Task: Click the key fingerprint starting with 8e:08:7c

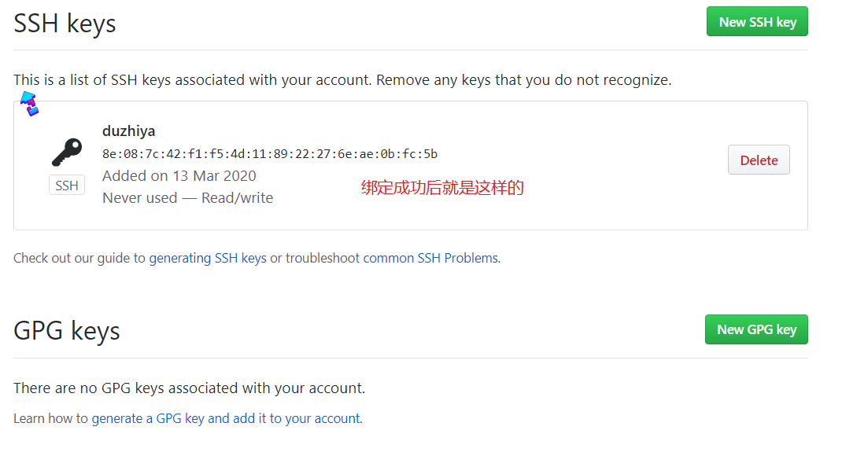Action: coord(270,153)
